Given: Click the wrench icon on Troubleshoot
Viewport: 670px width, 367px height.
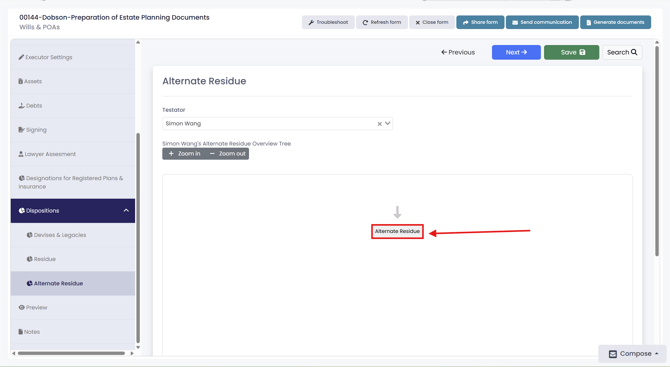Looking at the screenshot, I should [311, 23].
